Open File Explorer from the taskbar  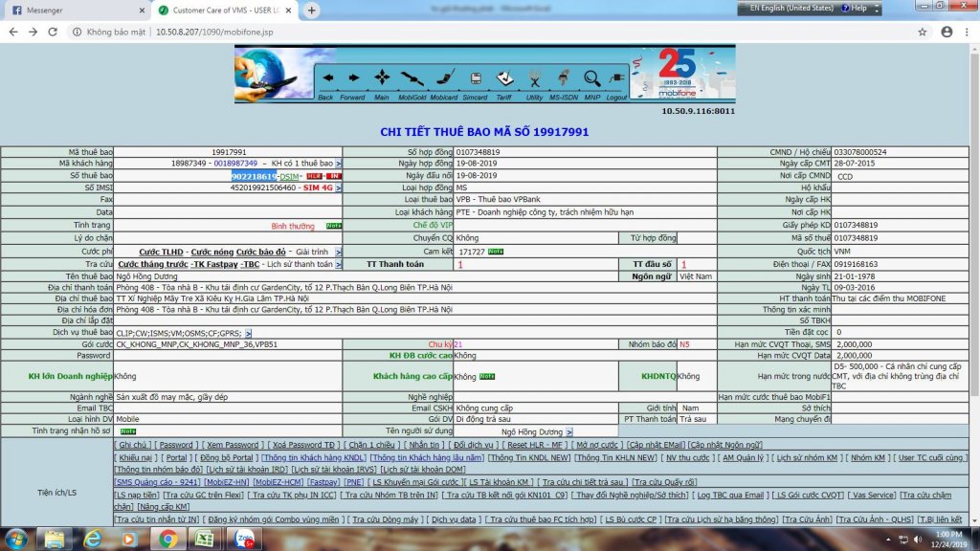(54, 540)
